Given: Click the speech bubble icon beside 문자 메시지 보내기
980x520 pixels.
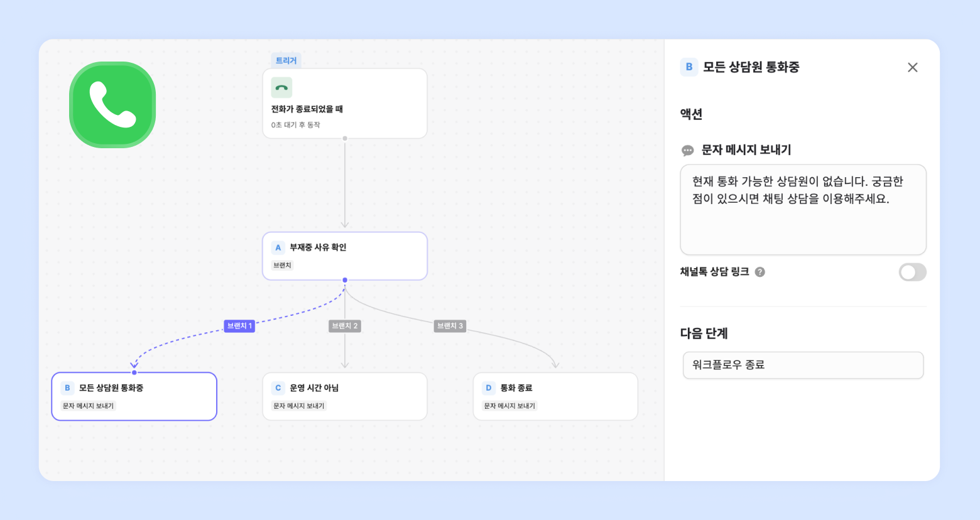Looking at the screenshot, I should pyautogui.click(x=688, y=150).
